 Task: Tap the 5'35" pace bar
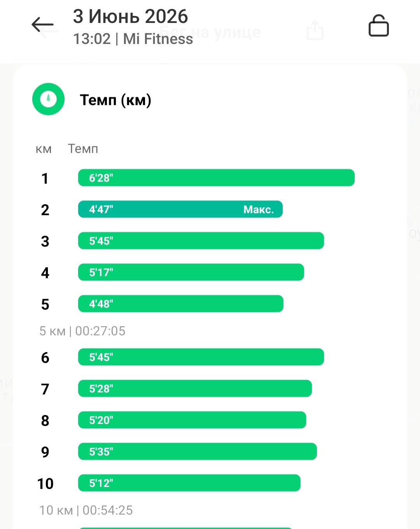point(198,452)
